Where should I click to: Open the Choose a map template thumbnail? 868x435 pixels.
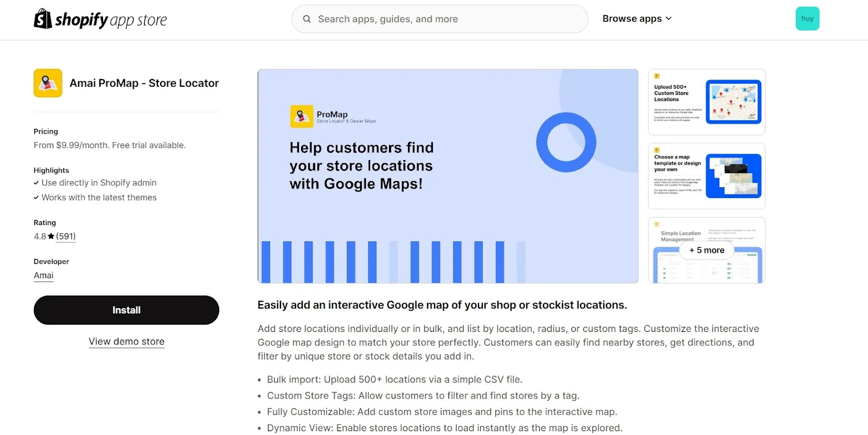706,176
